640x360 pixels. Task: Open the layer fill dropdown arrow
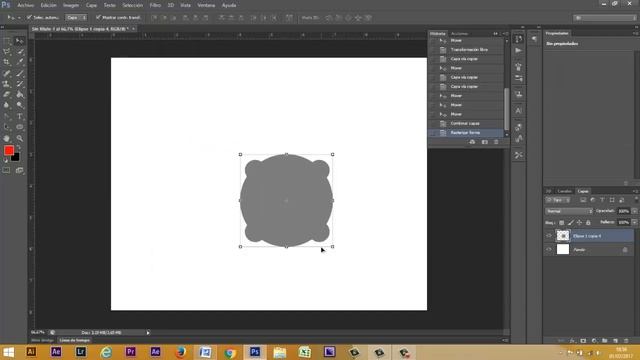coord(634,222)
